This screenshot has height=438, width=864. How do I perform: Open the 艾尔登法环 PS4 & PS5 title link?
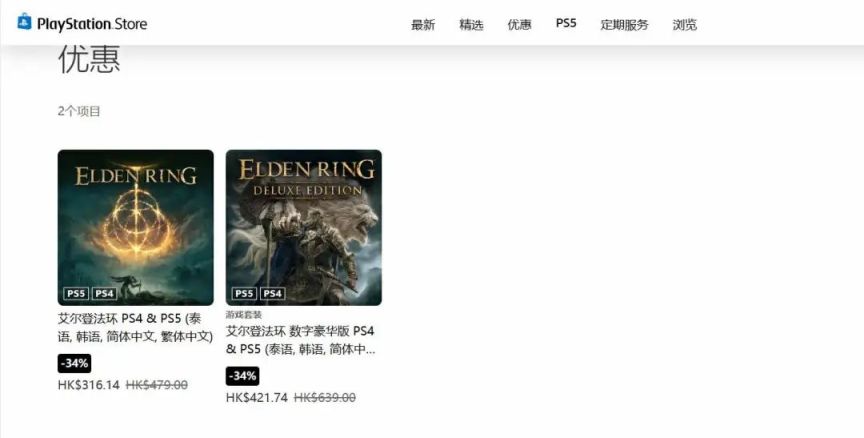(135, 327)
